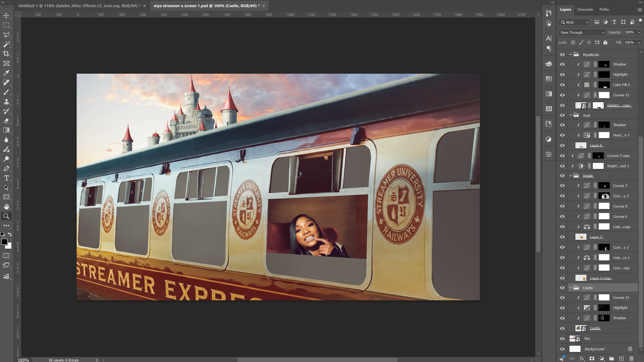Viewport: 644px width, 362px height.
Task: Select the Eyedropper tool
Action: click(x=6, y=73)
